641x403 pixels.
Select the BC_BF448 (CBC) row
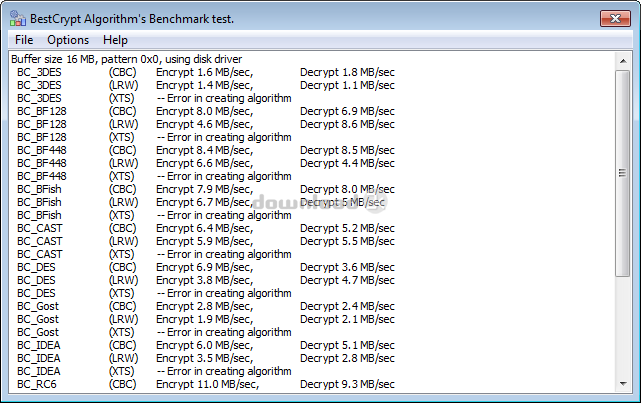[206, 150]
